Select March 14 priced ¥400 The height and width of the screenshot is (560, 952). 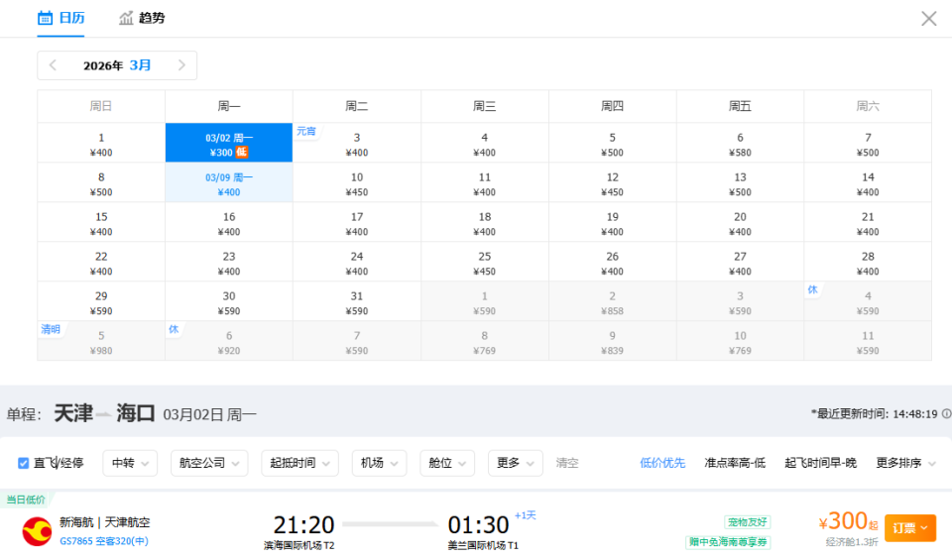point(869,182)
